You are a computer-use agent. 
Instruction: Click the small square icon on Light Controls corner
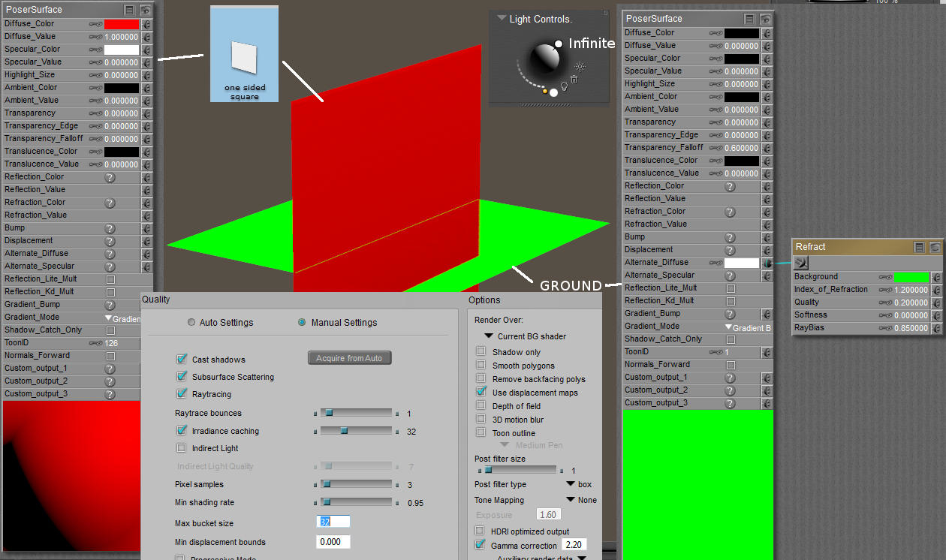click(605, 13)
